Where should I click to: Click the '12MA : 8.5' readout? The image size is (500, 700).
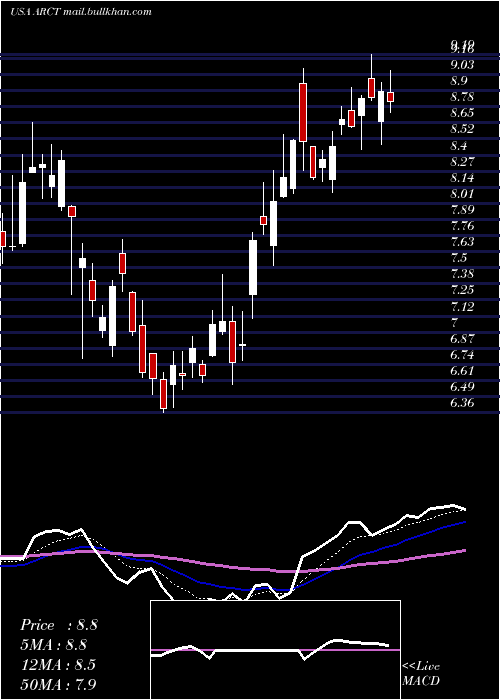[58, 665]
